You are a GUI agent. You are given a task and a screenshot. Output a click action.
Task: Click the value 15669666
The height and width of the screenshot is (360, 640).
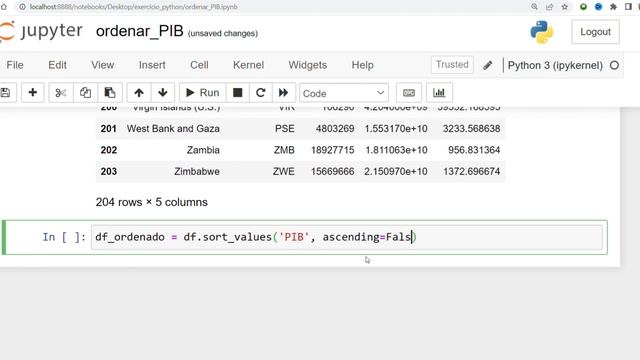333,171
